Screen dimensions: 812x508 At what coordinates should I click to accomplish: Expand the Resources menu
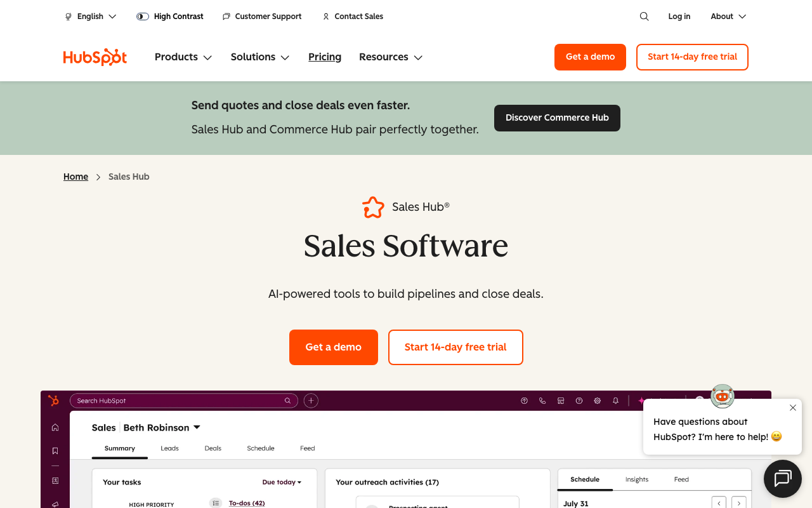click(391, 57)
